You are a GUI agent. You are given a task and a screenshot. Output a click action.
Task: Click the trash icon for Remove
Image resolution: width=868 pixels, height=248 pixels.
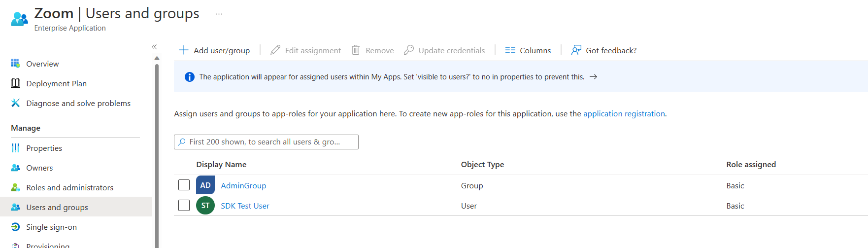(356, 50)
